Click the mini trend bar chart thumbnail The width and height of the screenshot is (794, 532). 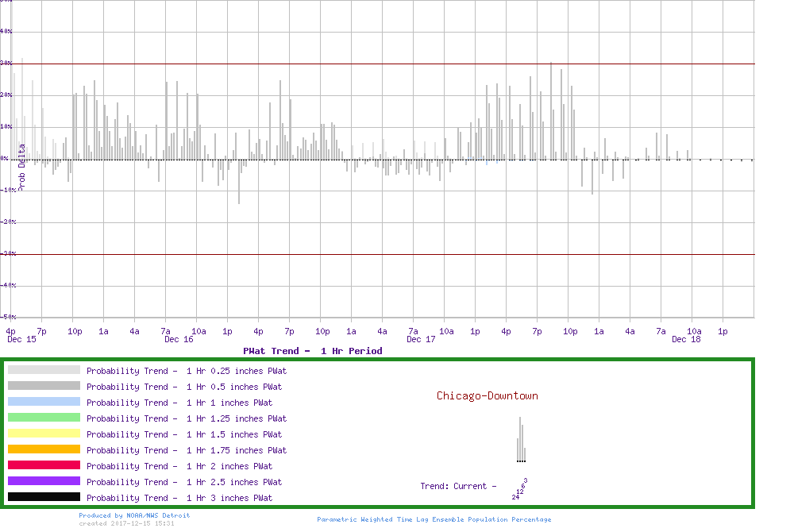521,440
